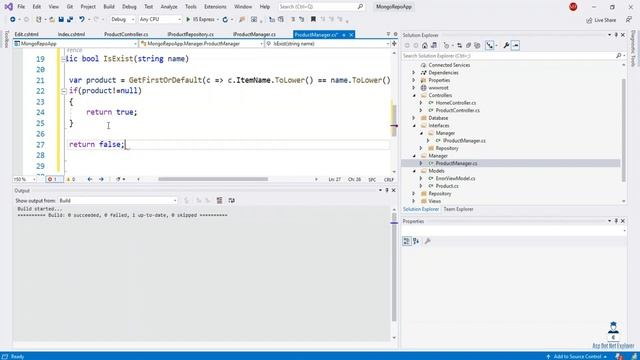Click the editor horizontal scrollbar thumb

[213, 179]
